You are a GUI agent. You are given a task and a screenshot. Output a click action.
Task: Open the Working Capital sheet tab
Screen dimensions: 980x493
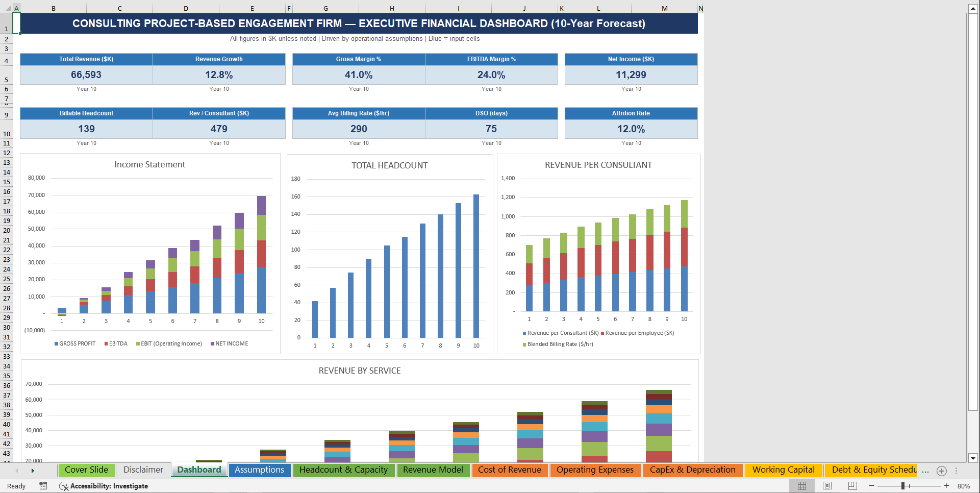pyautogui.click(x=783, y=470)
